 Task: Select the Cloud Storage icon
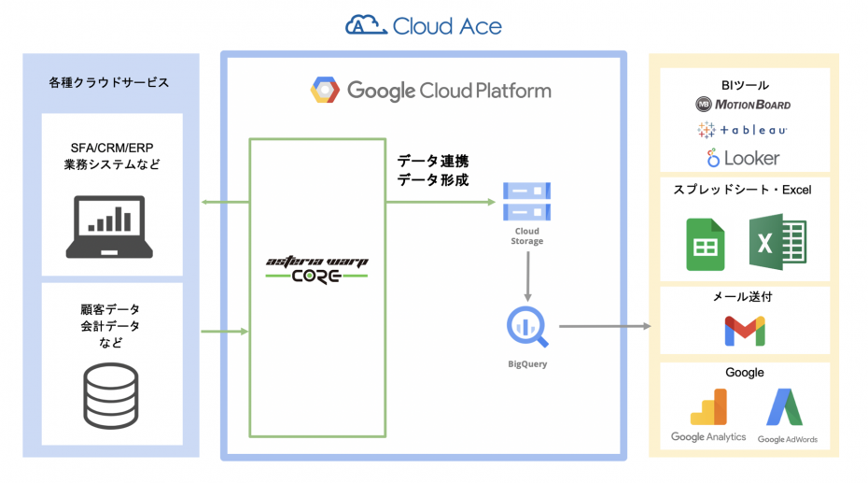tap(526, 202)
